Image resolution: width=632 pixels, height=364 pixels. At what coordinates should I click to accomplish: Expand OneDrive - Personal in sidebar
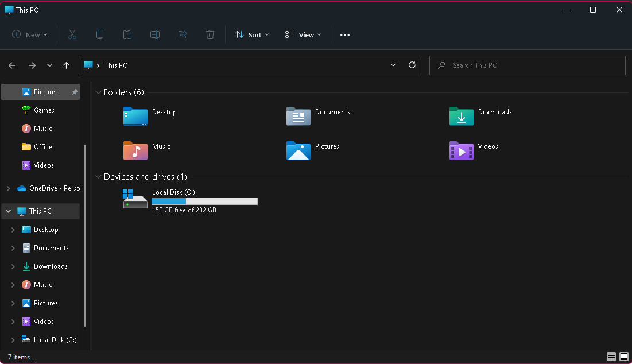pyautogui.click(x=8, y=188)
